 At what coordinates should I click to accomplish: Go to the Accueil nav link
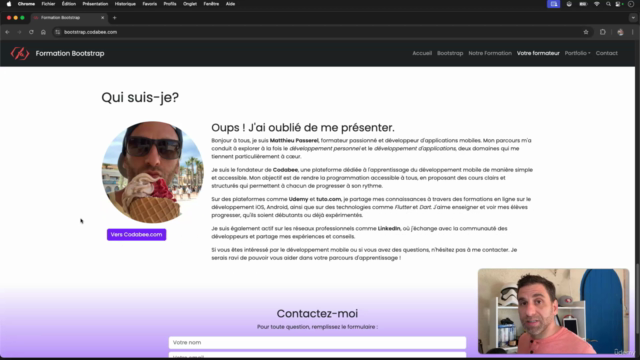point(422,53)
